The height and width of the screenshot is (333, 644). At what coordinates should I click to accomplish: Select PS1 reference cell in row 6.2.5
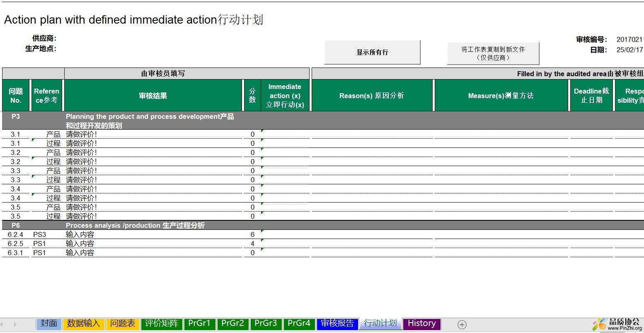click(46, 244)
